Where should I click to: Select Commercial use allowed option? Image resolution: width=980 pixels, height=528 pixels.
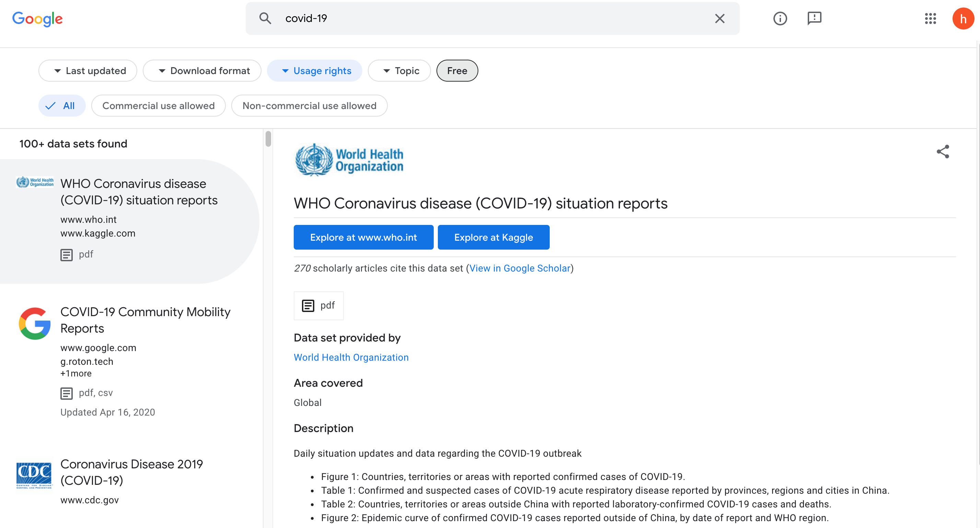[x=158, y=106]
